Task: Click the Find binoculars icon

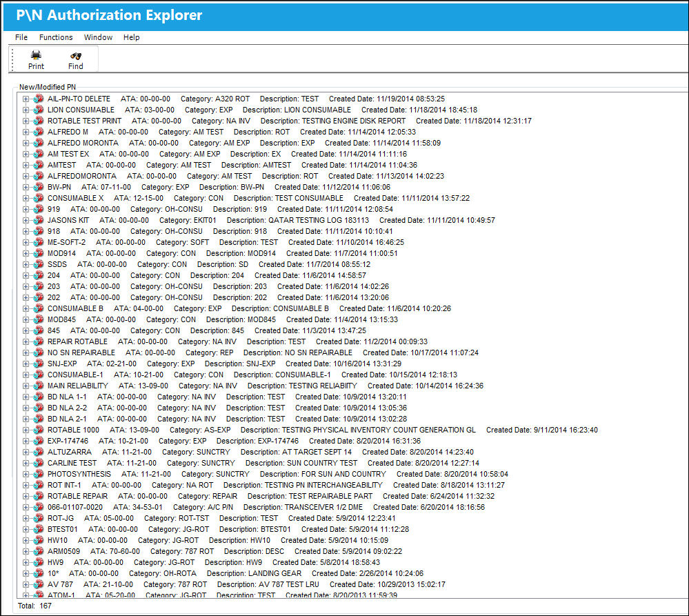Action: (x=76, y=56)
